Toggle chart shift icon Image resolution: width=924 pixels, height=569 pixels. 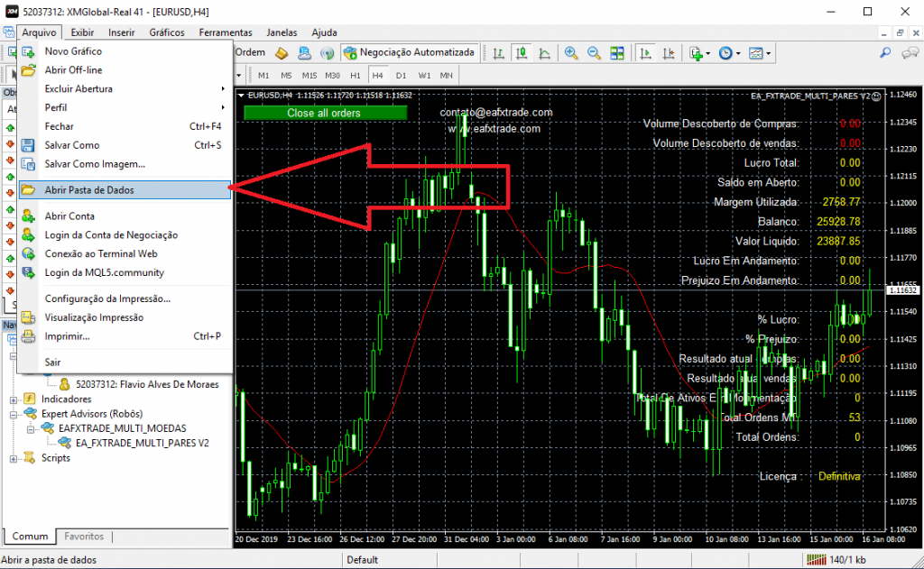coord(669,53)
